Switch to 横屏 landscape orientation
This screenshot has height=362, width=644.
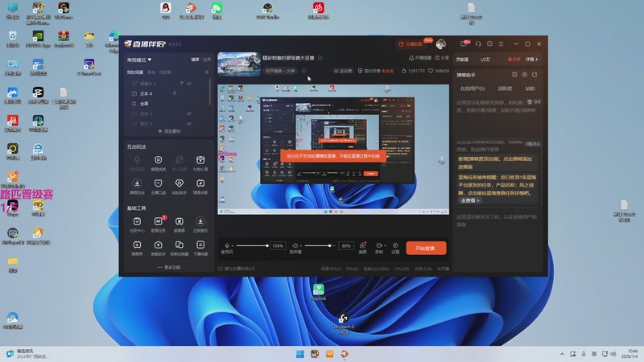[195, 60]
